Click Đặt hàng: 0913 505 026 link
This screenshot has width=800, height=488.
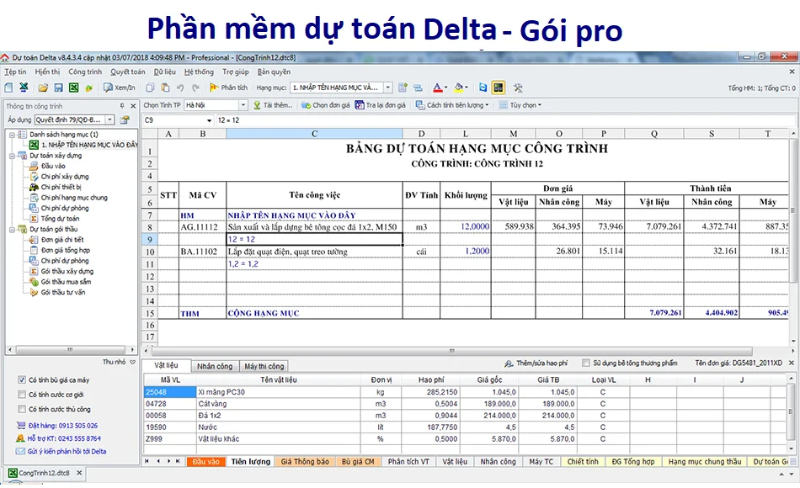(x=63, y=425)
